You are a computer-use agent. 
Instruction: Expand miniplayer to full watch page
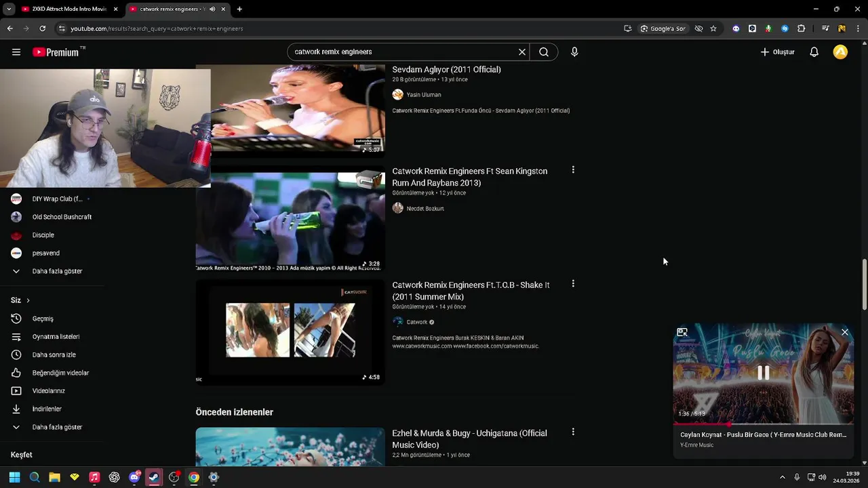click(x=682, y=332)
